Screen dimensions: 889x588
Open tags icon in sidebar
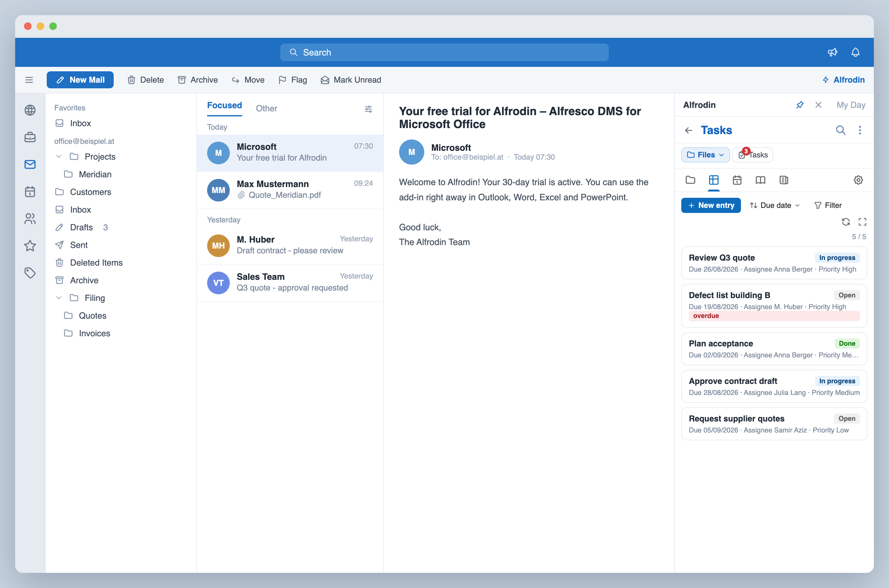coord(30,273)
